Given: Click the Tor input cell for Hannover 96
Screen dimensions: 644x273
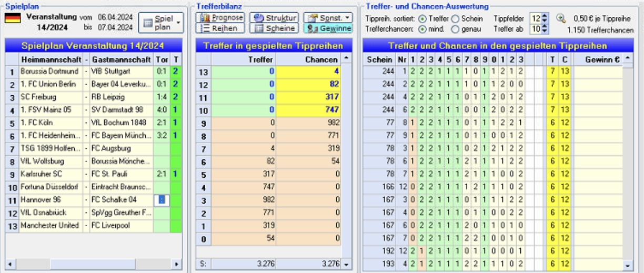Looking at the screenshot, I should [x=162, y=200].
